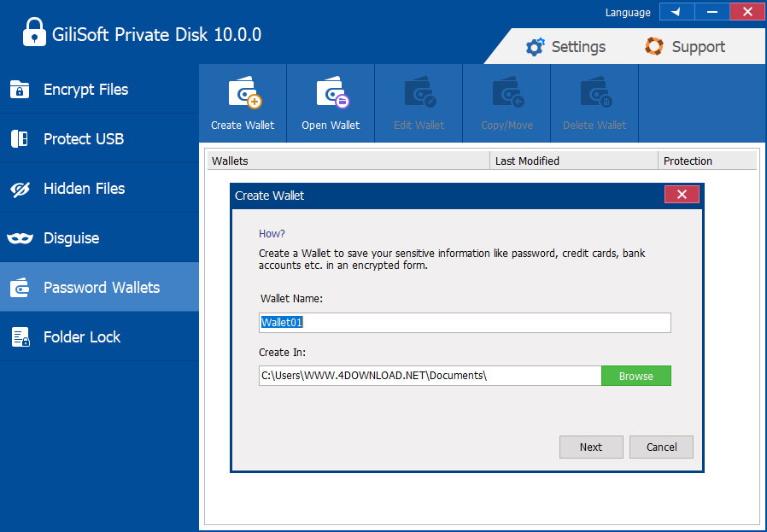Click Next in Create Wallet dialog
The width and height of the screenshot is (767, 532).
point(591,447)
